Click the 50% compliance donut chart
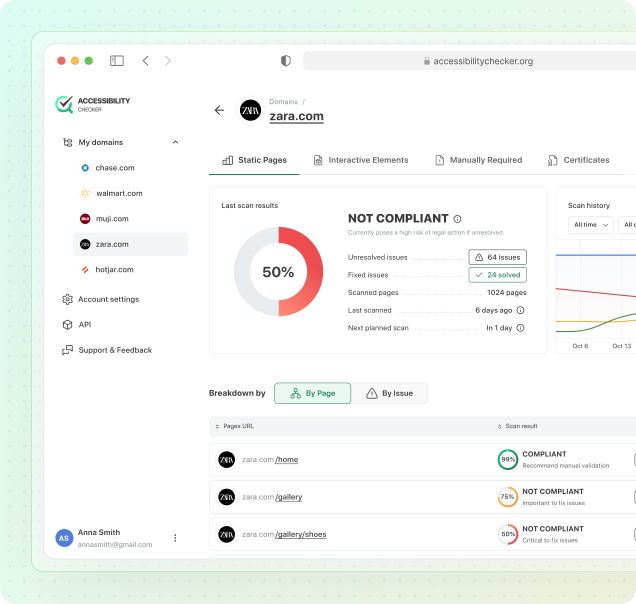636x604 pixels. pyautogui.click(x=278, y=271)
